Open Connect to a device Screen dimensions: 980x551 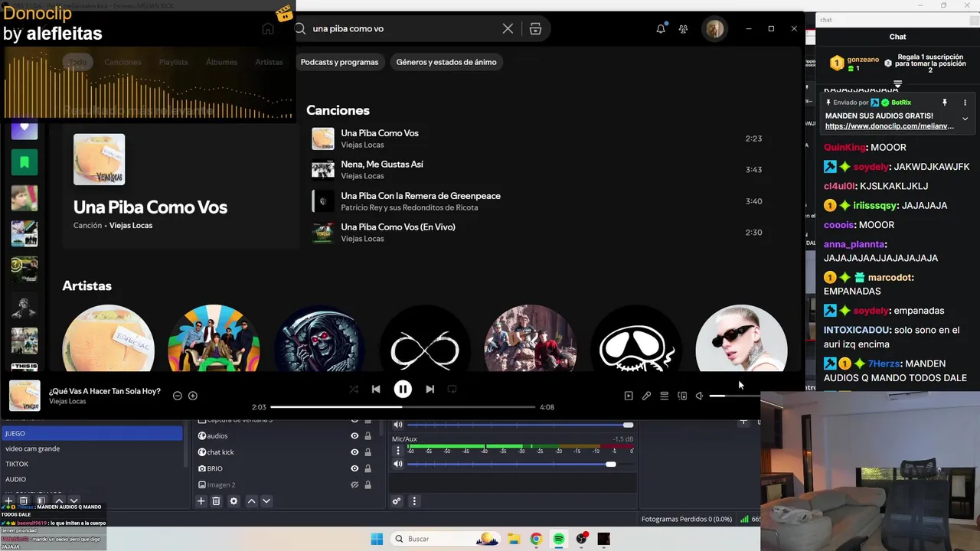682,396
